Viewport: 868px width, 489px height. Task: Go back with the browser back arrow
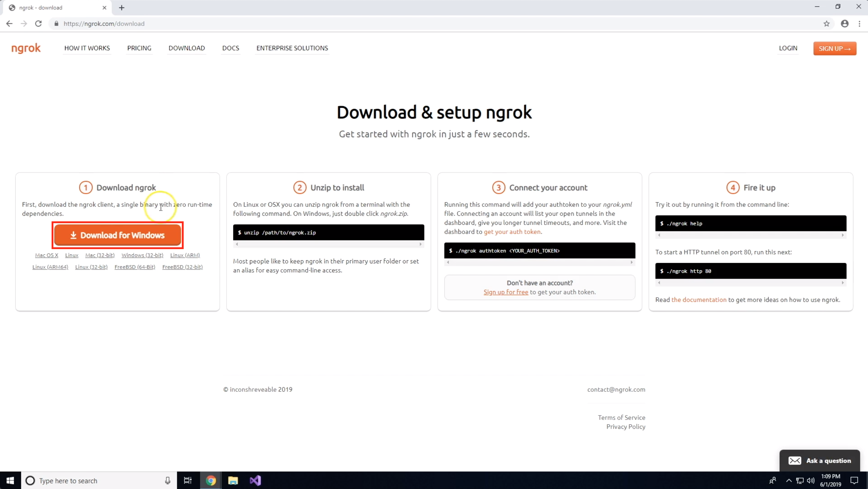tap(10, 23)
